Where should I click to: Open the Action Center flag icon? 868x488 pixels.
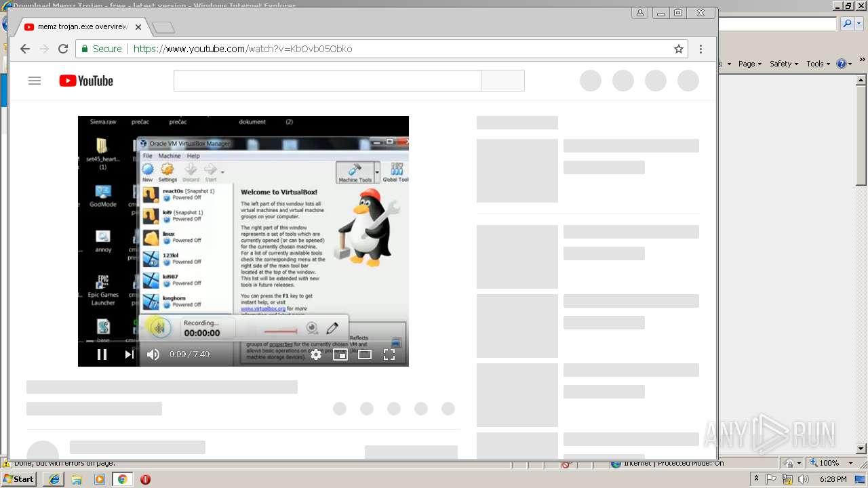tap(771, 479)
